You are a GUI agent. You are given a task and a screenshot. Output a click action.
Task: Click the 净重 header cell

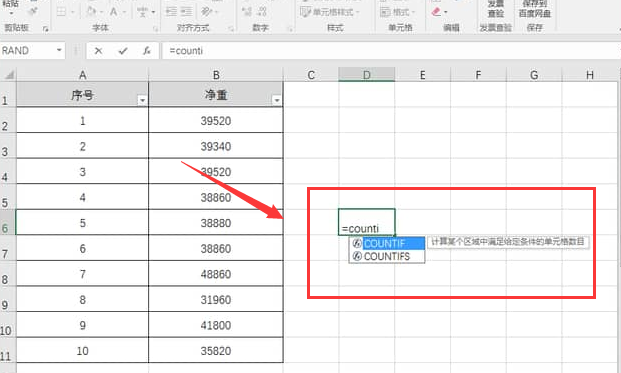pyautogui.click(x=216, y=94)
